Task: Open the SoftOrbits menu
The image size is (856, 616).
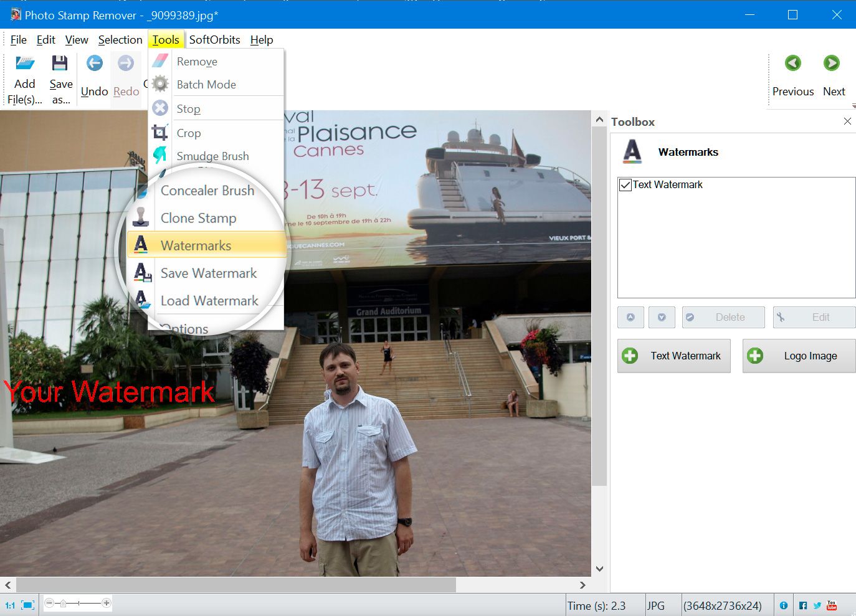Action: tap(214, 40)
